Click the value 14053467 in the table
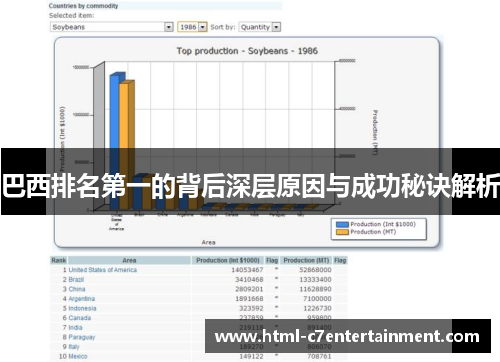The height and width of the screenshot is (362, 500). (247, 270)
